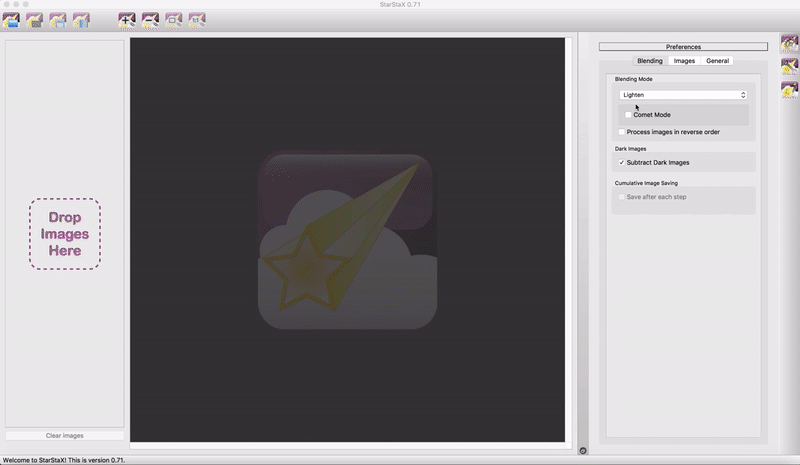This screenshot has width=800, height=465.
Task: Toggle the Save after each step checkbox
Action: click(621, 197)
